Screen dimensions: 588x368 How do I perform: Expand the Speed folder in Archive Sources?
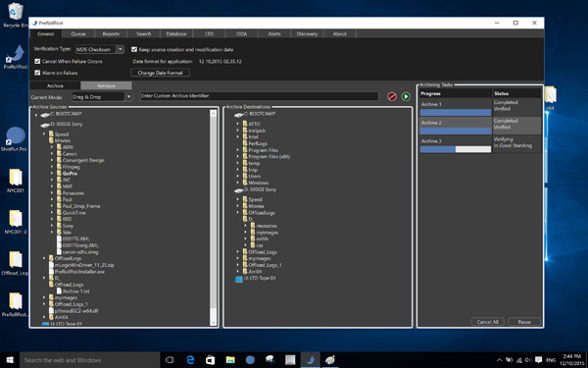coord(44,134)
